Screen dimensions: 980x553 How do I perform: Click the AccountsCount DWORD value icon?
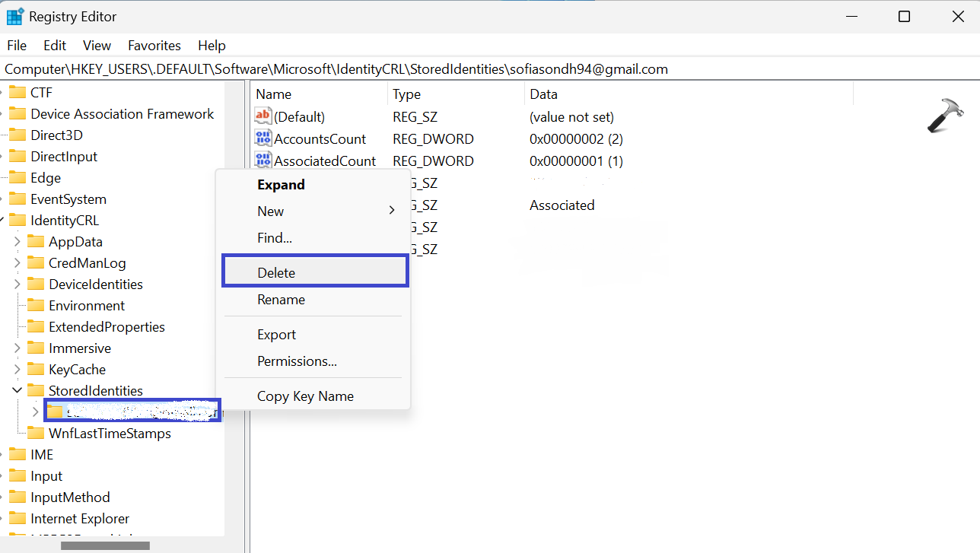263,138
